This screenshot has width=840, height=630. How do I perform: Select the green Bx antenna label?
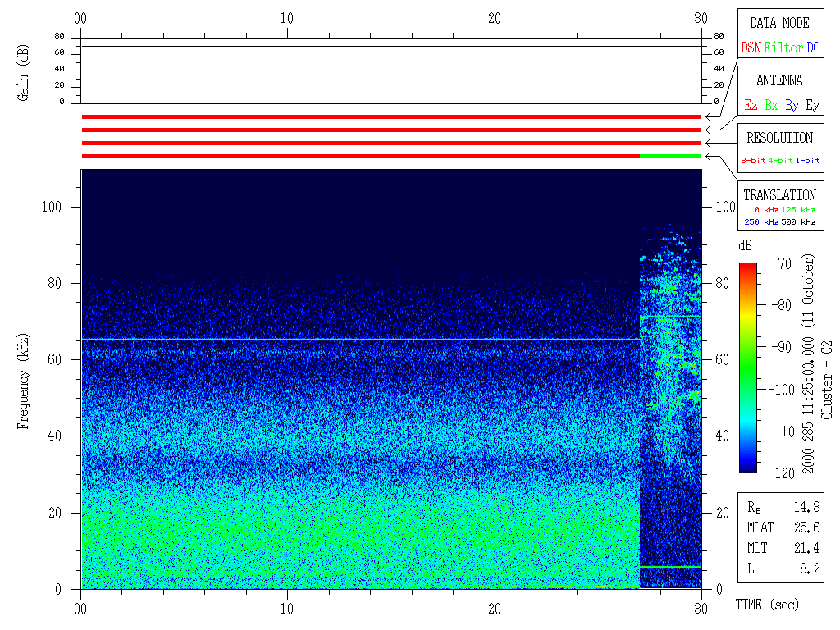click(771, 105)
